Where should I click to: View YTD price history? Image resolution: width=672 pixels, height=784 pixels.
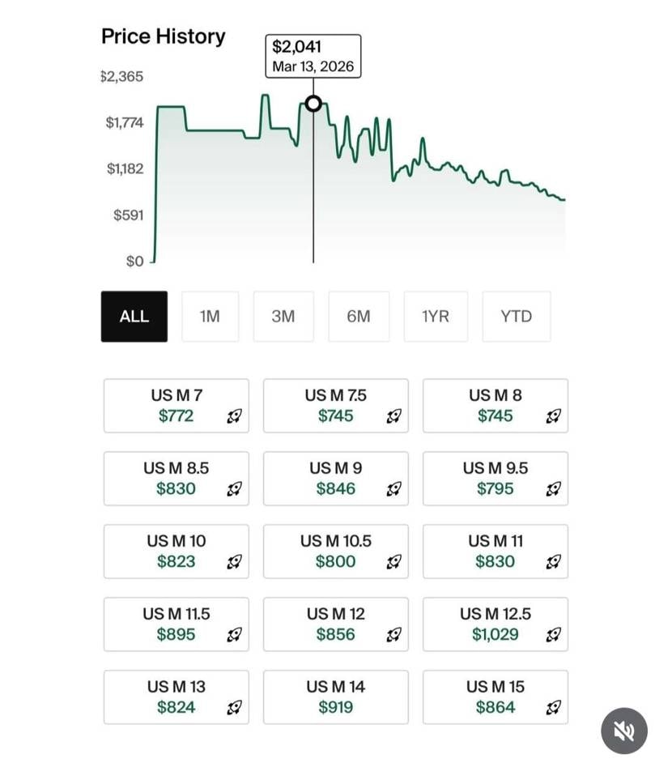(516, 317)
